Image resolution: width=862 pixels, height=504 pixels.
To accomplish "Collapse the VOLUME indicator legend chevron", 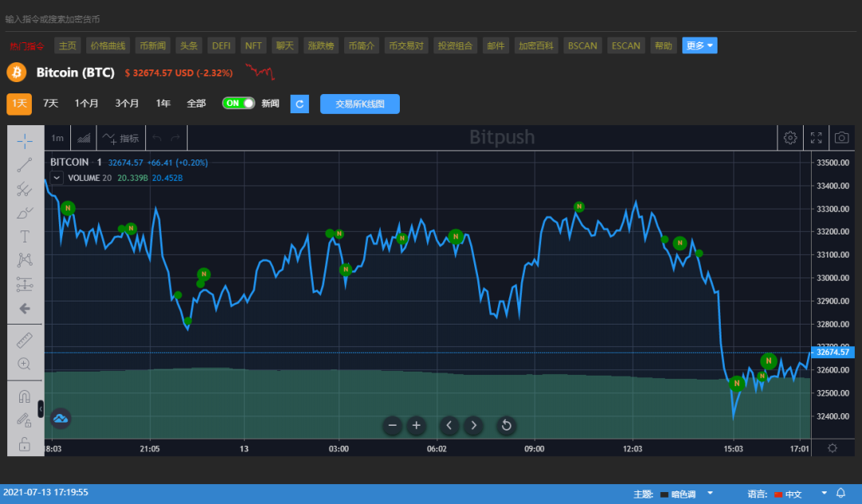I will pyautogui.click(x=57, y=178).
